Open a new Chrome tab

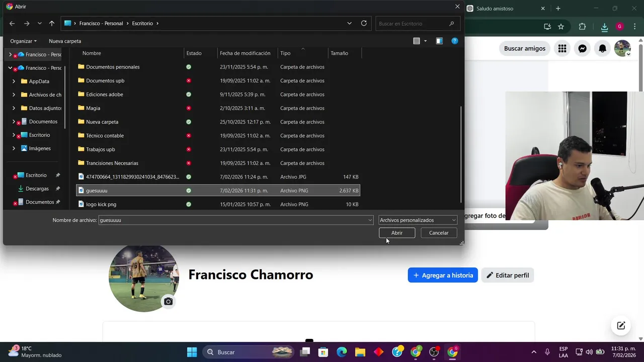tap(558, 9)
